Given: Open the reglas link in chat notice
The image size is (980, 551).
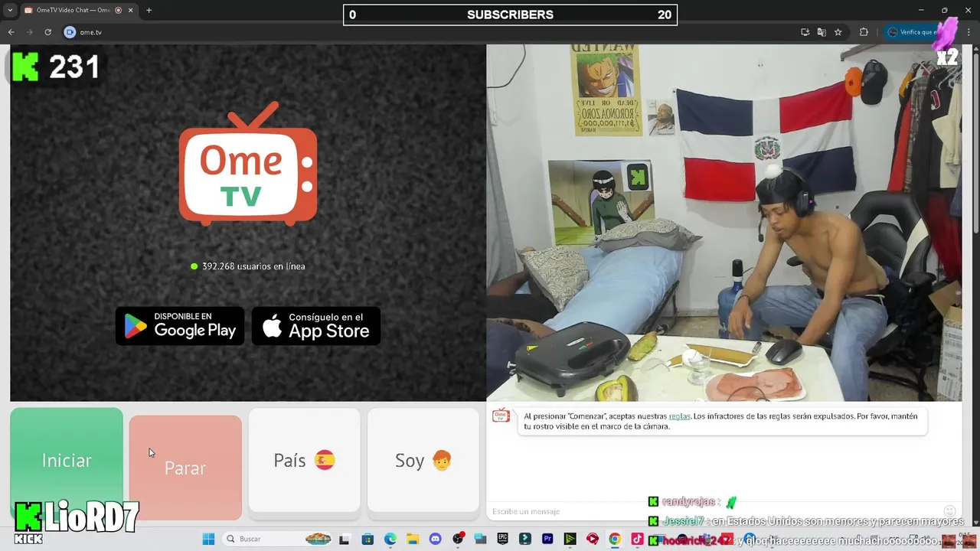Looking at the screenshot, I should (680, 416).
